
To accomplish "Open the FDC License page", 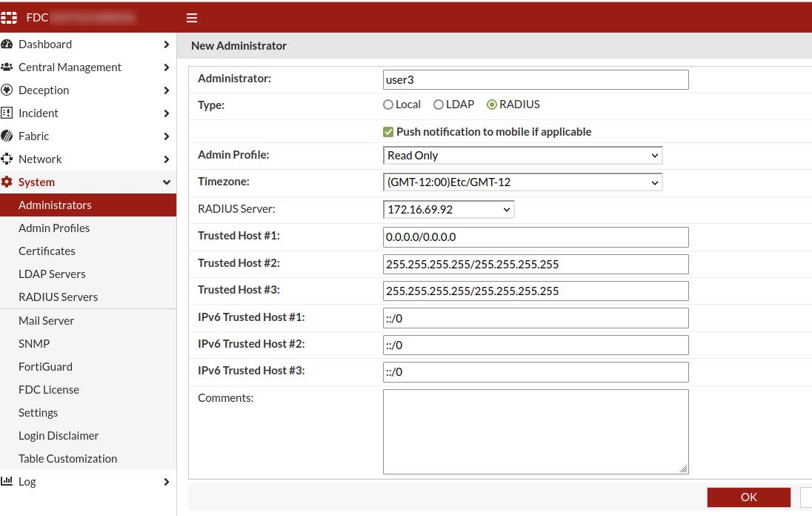I will click(49, 390).
